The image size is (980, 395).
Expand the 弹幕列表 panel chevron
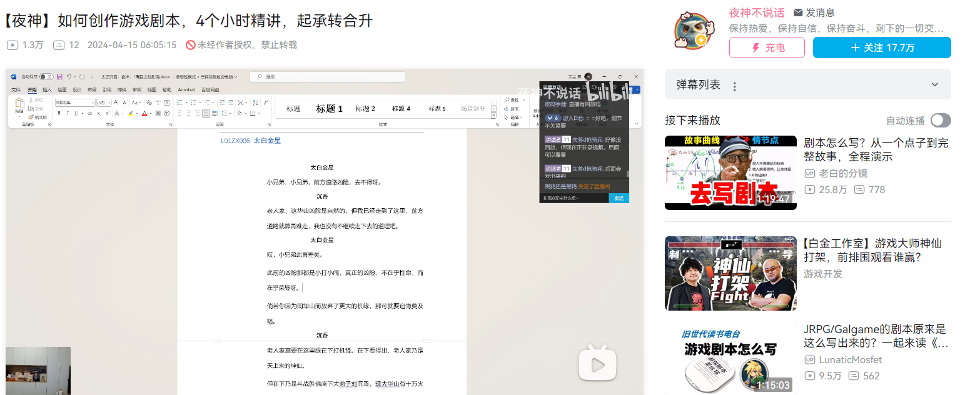click(x=935, y=85)
